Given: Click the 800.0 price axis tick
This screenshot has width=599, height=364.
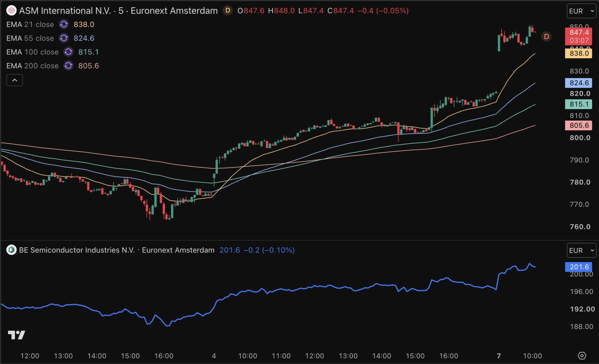Looking at the screenshot, I should click(x=580, y=138).
